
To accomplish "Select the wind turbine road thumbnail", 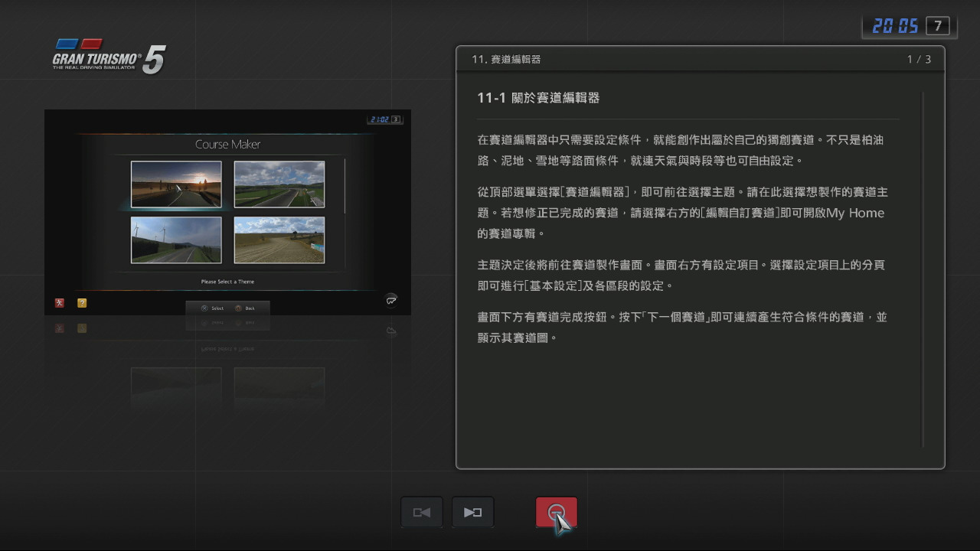I will 176,240.
